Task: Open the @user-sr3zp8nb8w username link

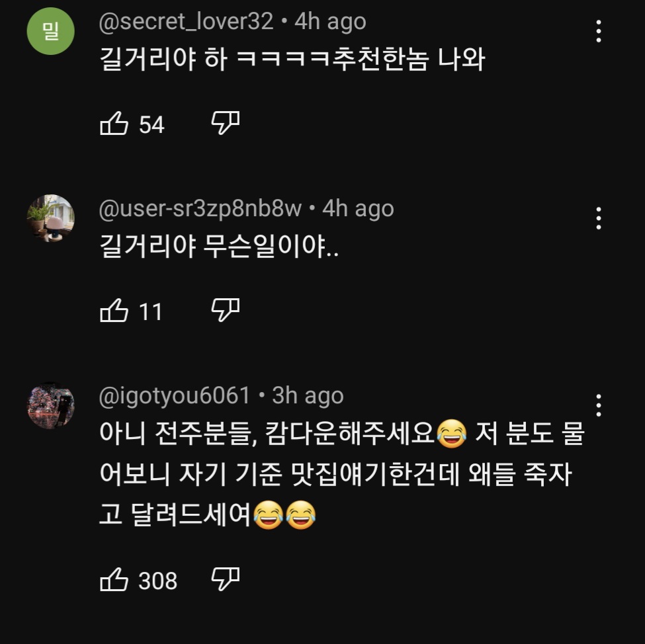Action: click(x=200, y=208)
